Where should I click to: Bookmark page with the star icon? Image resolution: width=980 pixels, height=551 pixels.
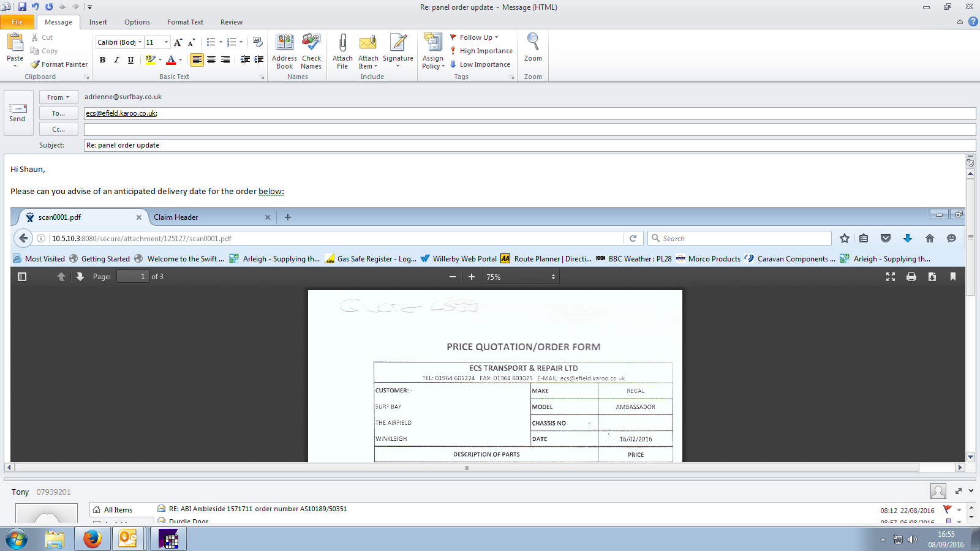[x=845, y=239]
